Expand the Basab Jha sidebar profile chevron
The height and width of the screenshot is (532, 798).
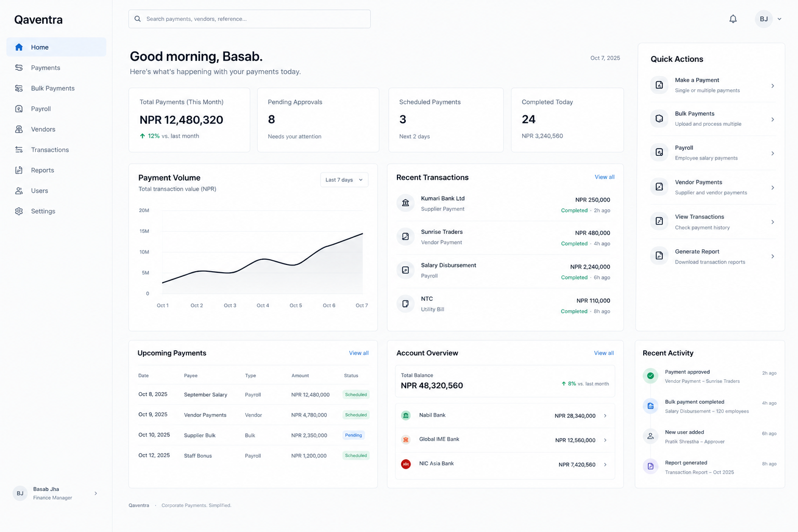click(x=96, y=494)
